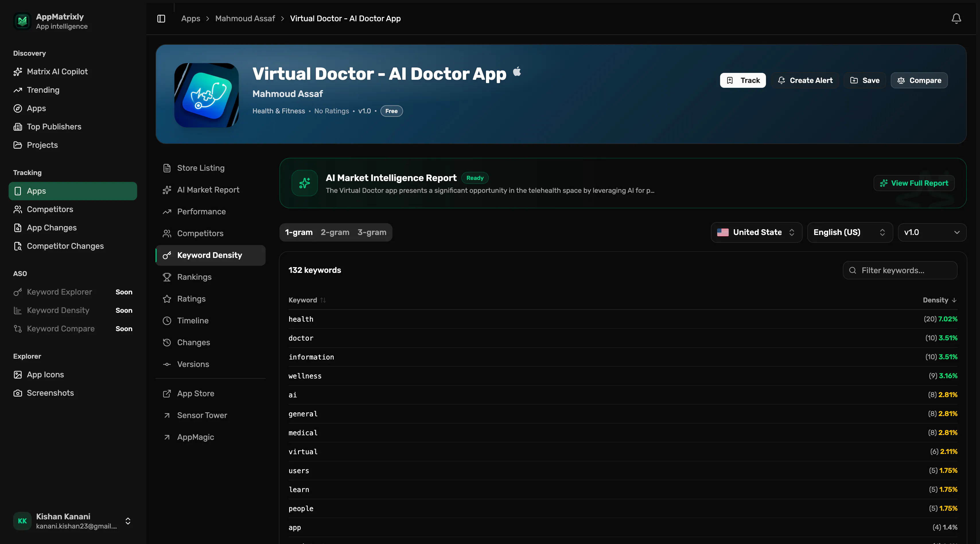Screen dimensions: 980x544
Task: Click View Full Report
Action: 914,183
